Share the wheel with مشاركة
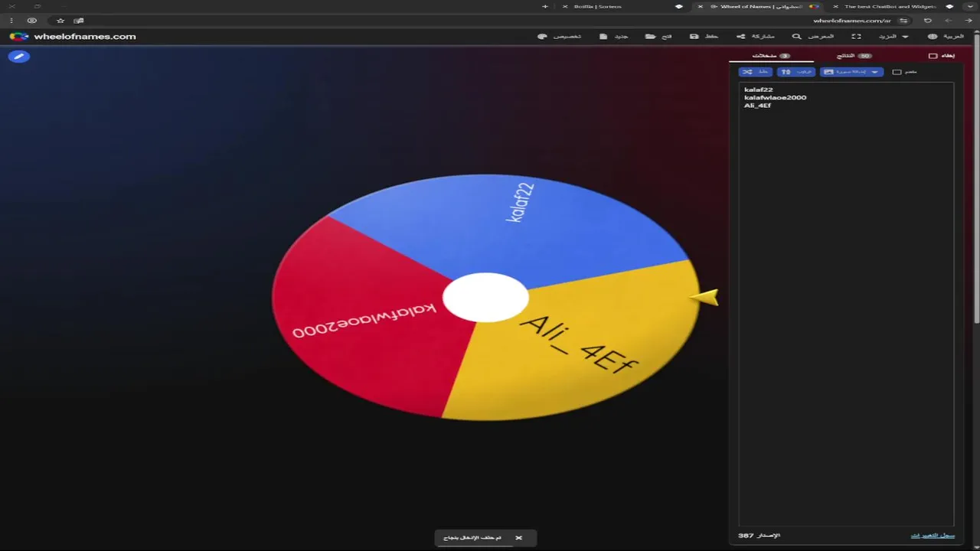This screenshot has height=551, width=980. [x=756, y=36]
